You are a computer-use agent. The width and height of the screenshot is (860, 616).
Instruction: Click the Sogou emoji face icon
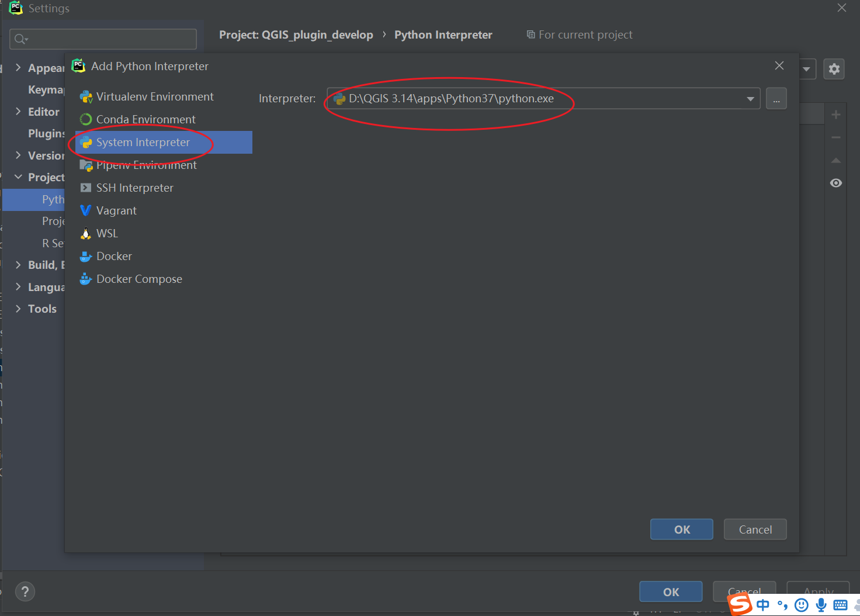802,605
